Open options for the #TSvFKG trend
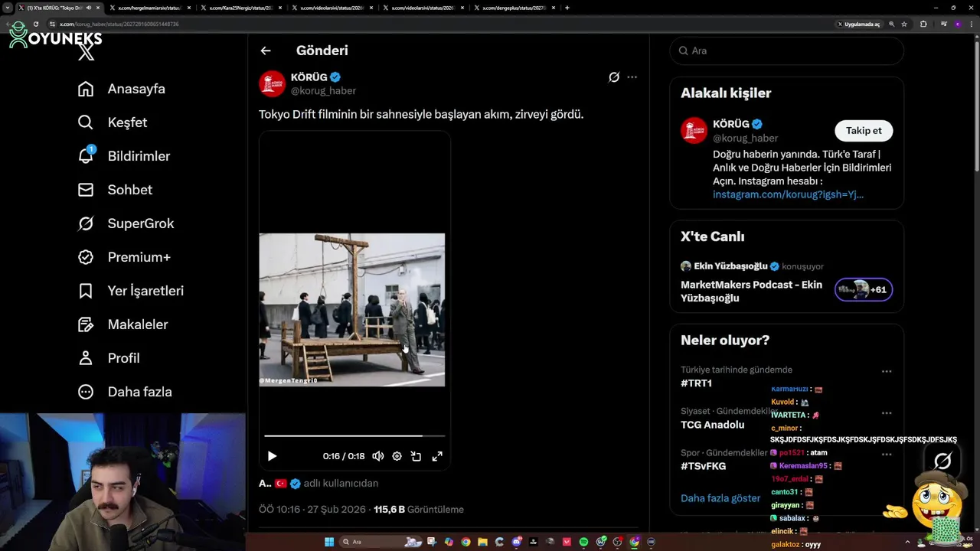This screenshot has height=551, width=980. (887, 454)
